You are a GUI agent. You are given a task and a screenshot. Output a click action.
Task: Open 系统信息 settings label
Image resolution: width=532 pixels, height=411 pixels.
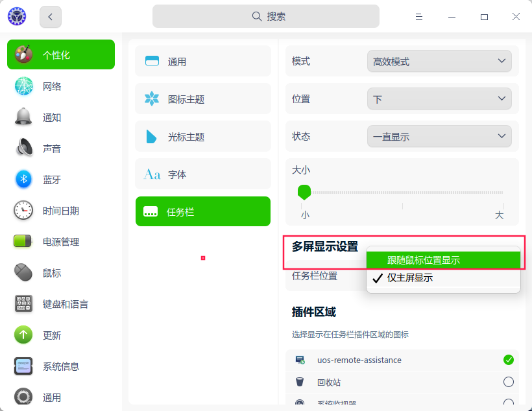click(61, 366)
